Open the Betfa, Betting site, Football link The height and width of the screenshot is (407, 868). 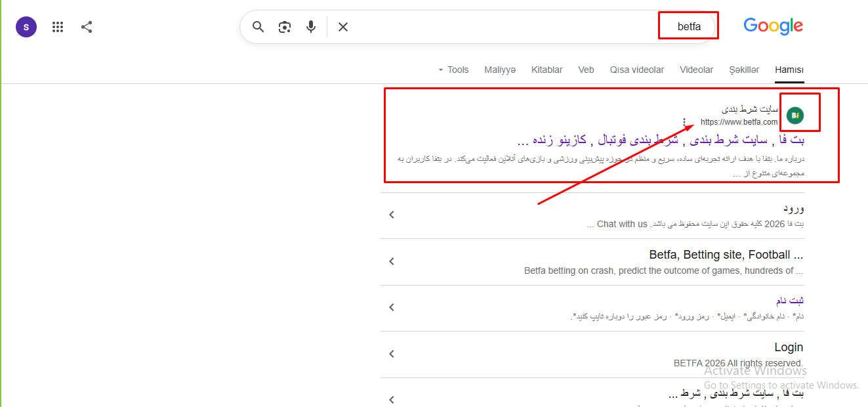click(x=726, y=255)
